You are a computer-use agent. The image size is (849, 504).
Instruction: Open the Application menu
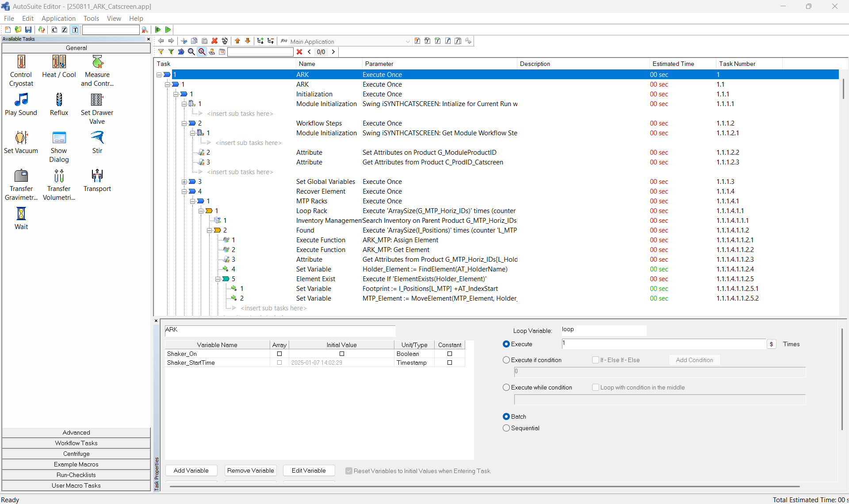pos(58,18)
